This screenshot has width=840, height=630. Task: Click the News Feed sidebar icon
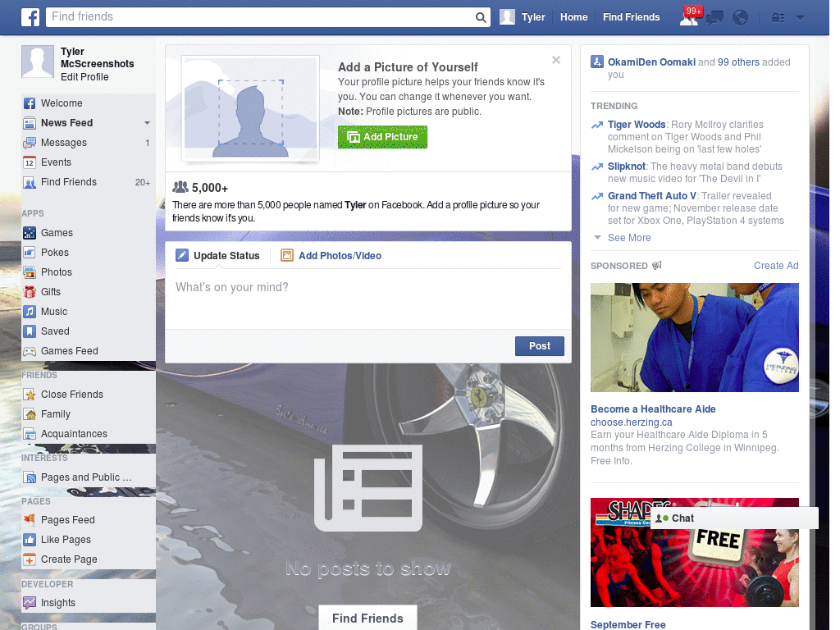click(30, 123)
